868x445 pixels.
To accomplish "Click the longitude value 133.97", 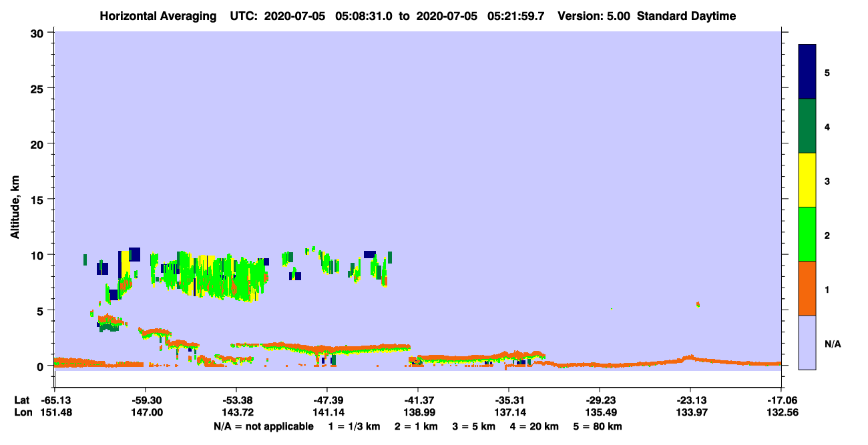I will click(x=690, y=413).
